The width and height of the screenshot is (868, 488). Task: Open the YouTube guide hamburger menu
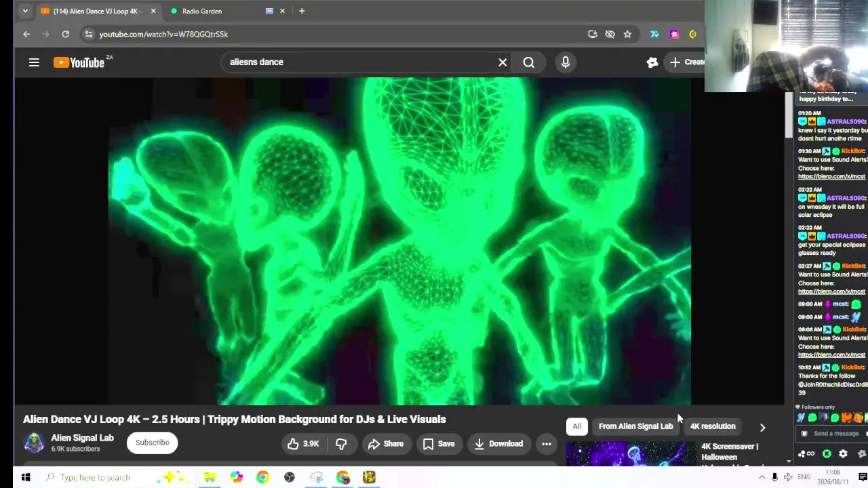click(34, 62)
